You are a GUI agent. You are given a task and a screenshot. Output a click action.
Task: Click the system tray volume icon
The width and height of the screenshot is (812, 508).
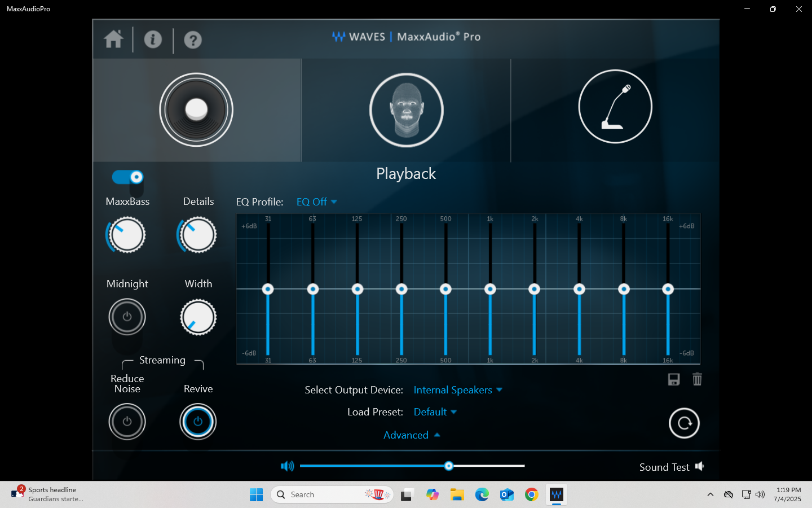pyautogui.click(x=760, y=494)
